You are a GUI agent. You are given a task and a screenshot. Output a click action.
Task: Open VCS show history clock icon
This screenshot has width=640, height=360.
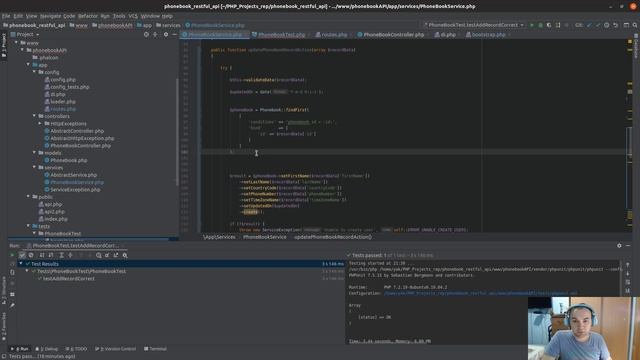pos(607,25)
